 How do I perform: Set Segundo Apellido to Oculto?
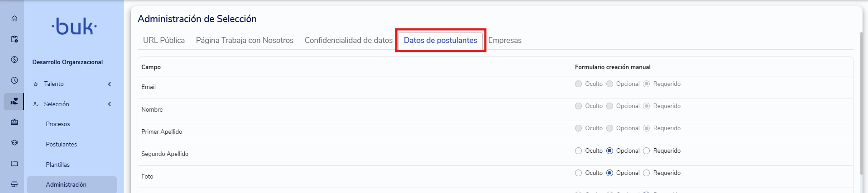coord(578,151)
